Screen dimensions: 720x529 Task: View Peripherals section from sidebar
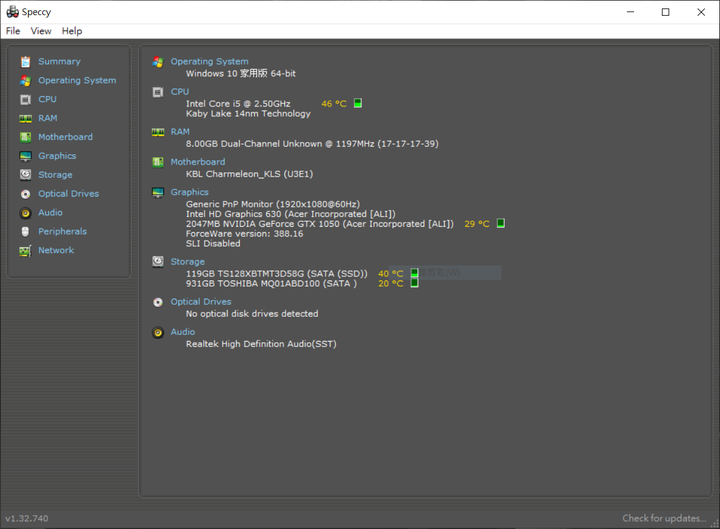coord(62,231)
